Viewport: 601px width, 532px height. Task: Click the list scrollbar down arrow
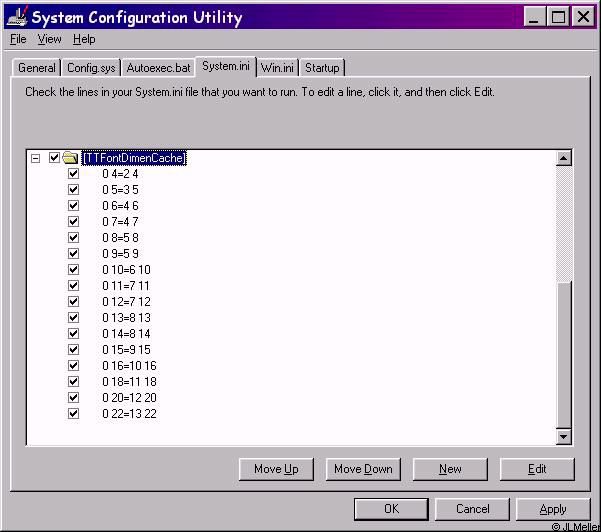(563, 437)
